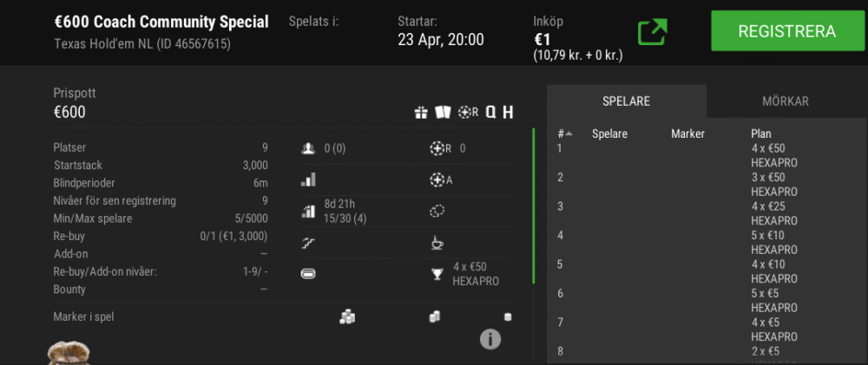Image resolution: width=868 pixels, height=365 pixels.
Task: Click the playing cards icon
Action: (x=443, y=113)
